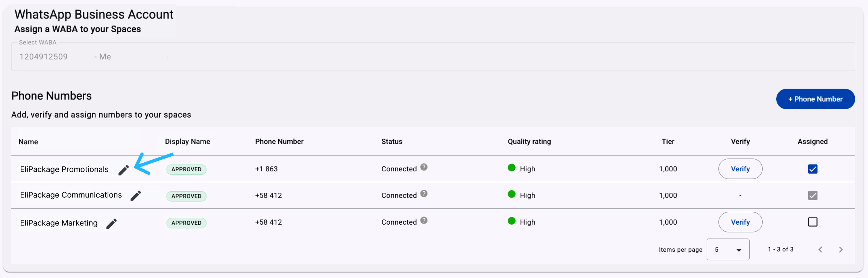Click the + Phone Number button
868x278 pixels.
tap(815, 99)
